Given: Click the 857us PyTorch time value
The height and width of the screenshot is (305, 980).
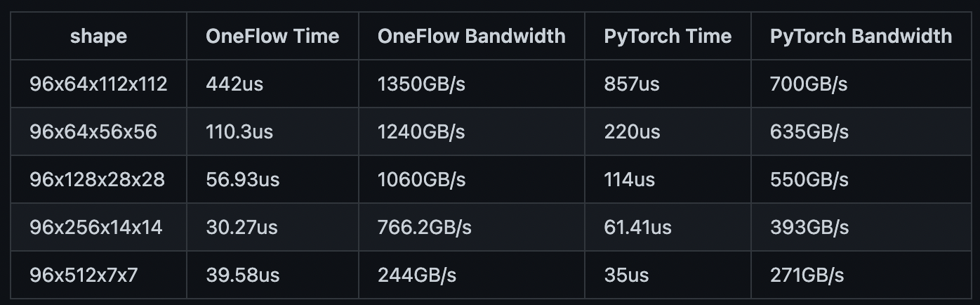Looking at the screenshot, I should (632, 84).
